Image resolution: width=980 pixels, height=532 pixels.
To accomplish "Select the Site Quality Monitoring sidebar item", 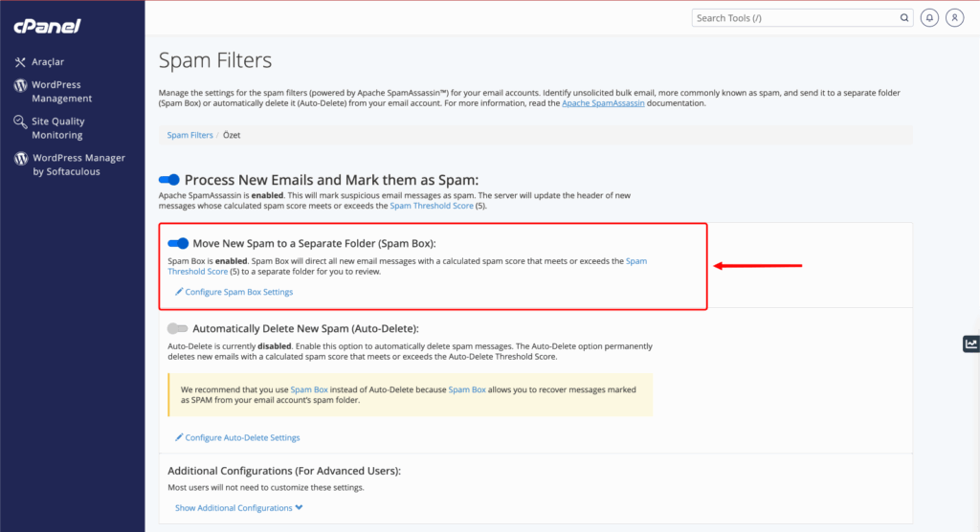I will (x=57, y=128).
